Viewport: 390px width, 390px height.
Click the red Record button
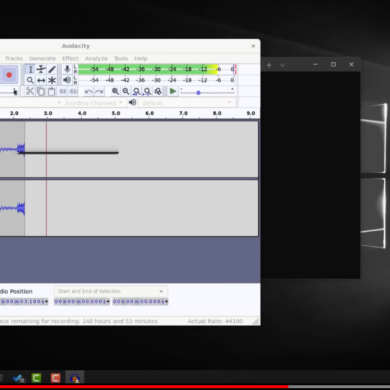(9, 75)
